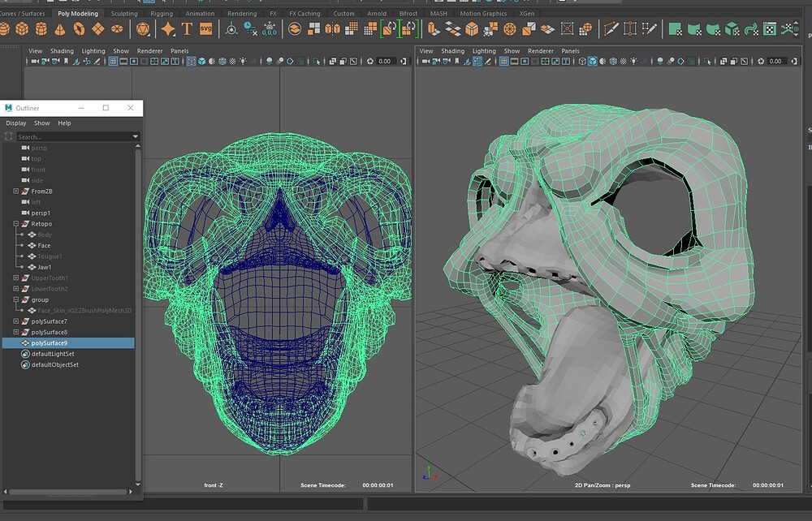Click the Target Weld shelf icon
This screenshot has width=812, height=521.
pyautogui.click(x=630, y=29)
